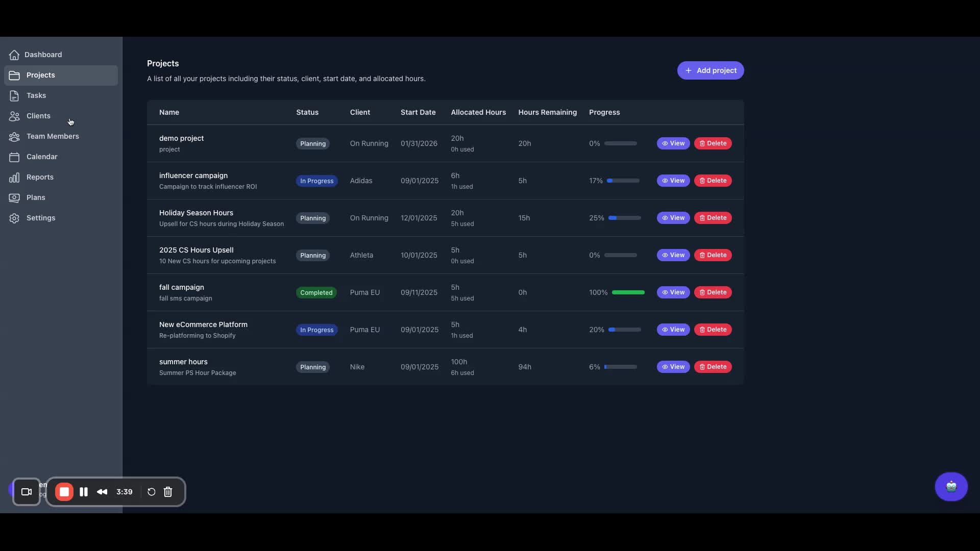Click the 100h allocated hours value
The height and width of the screenshot is (551, 980).
coord(459,362)
